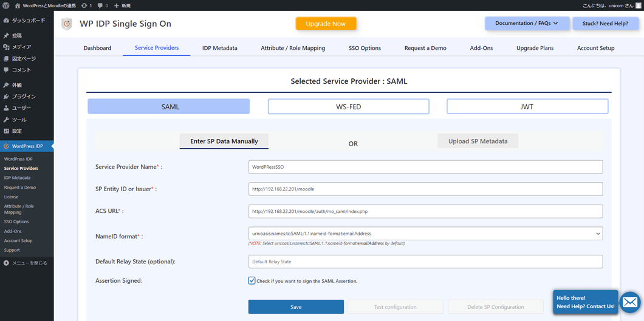Open Service Providers submenu link
The height and width of the screenshot is (321, 644).
(21, 168)
